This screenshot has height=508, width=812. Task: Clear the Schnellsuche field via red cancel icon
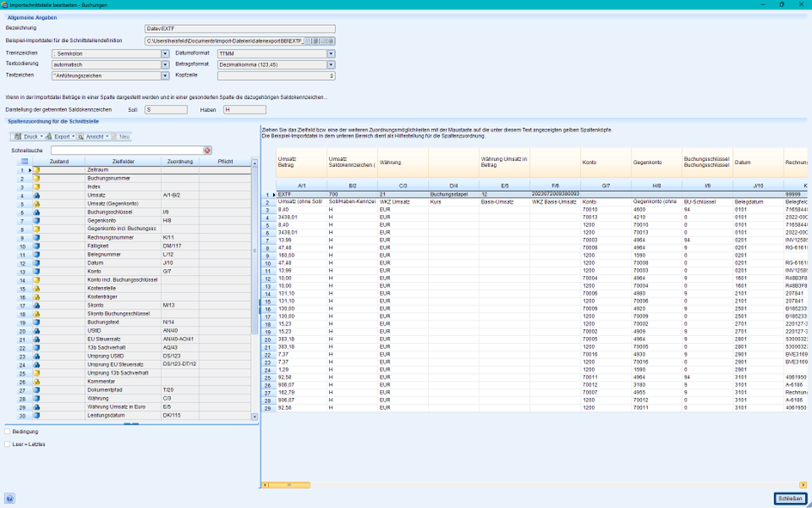pos(208,150)
